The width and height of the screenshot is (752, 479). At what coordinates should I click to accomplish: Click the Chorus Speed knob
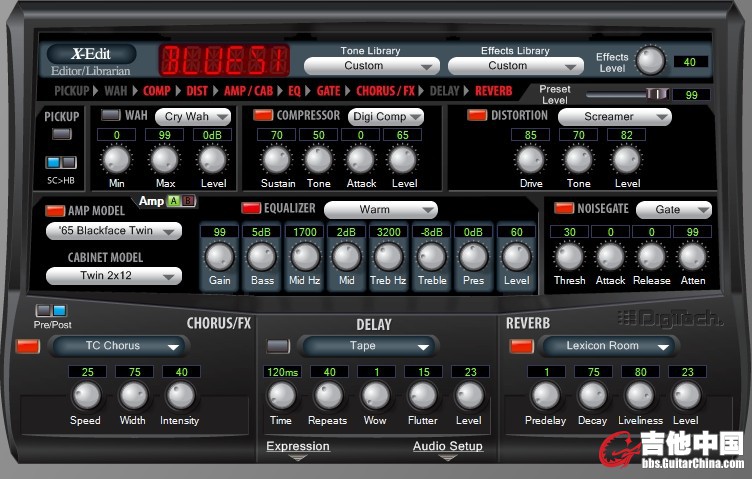tap(86, 396)
